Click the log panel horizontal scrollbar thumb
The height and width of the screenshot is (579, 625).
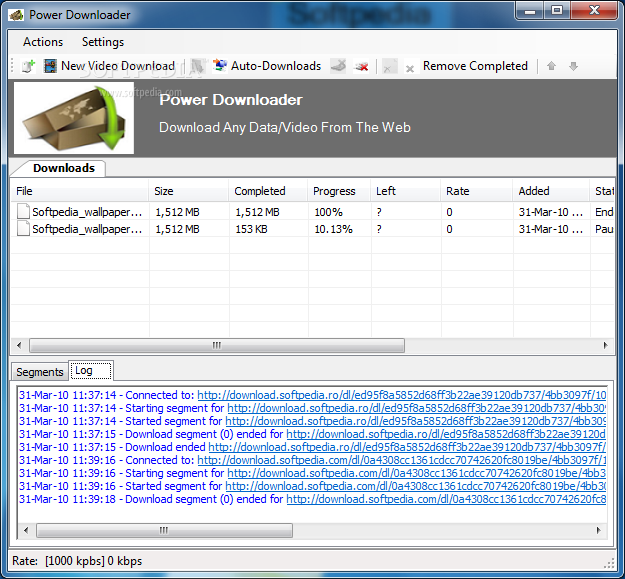point(164,530)
